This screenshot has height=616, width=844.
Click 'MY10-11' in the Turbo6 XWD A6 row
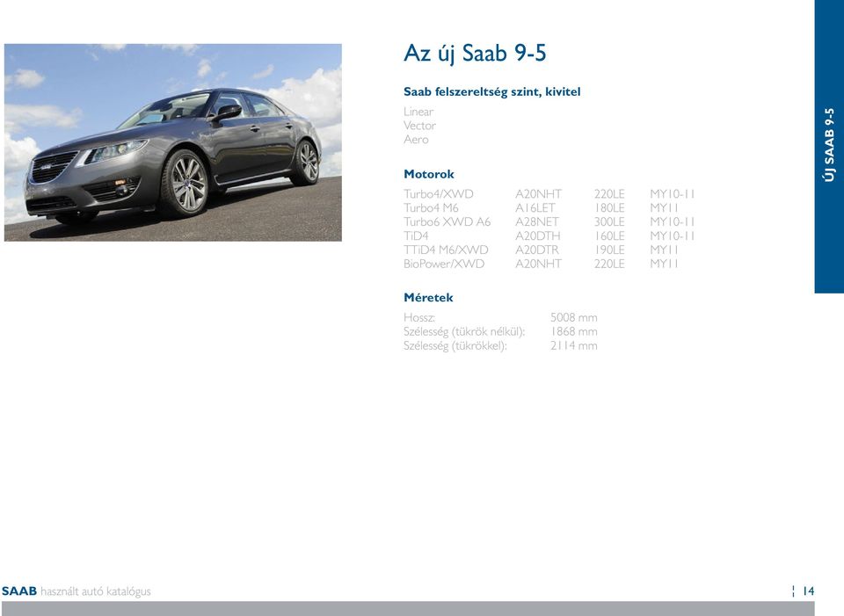point(673,221)
